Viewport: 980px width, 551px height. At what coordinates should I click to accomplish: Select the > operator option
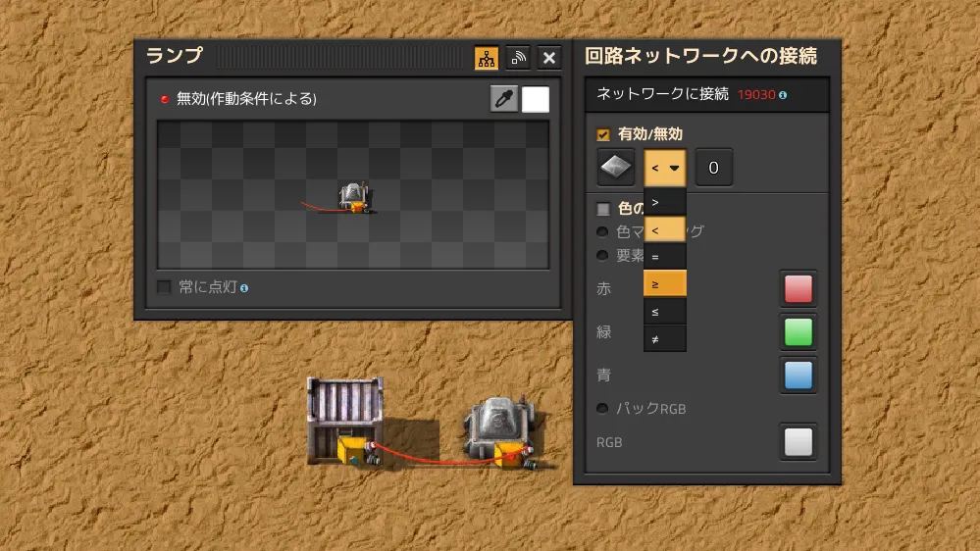pos(665,202)
